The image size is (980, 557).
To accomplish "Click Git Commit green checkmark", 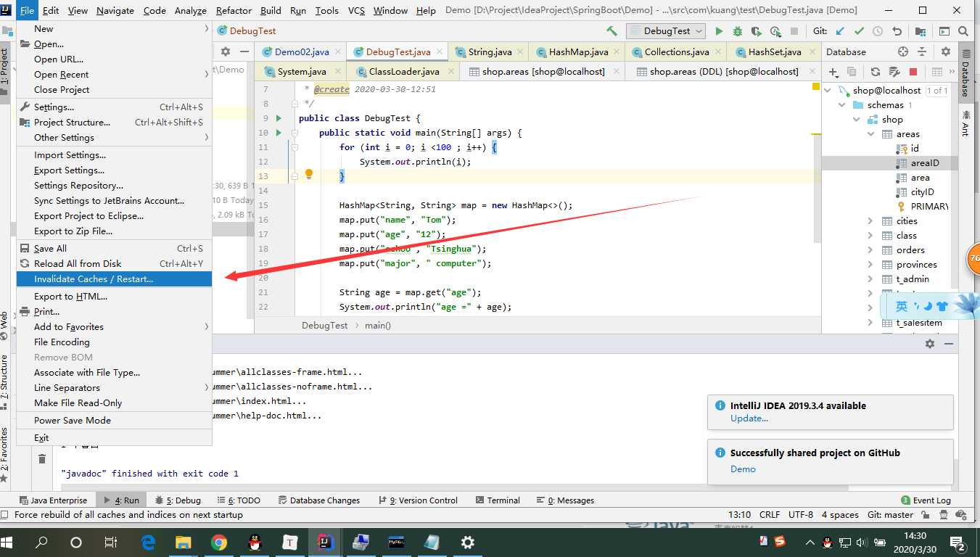I will coord(859,31).
